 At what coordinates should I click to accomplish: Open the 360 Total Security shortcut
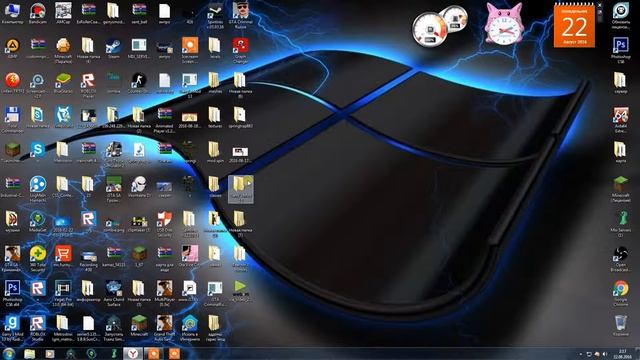(x=38, y=258)
